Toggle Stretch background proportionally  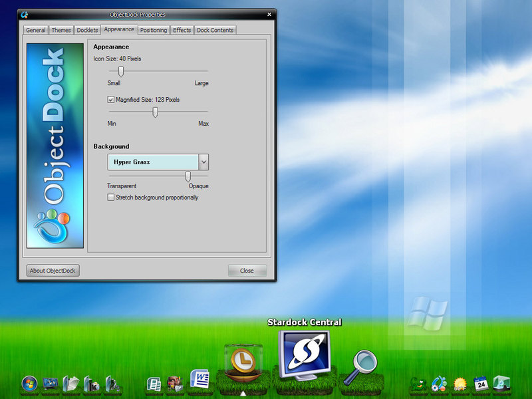click(x=110, y=198)
